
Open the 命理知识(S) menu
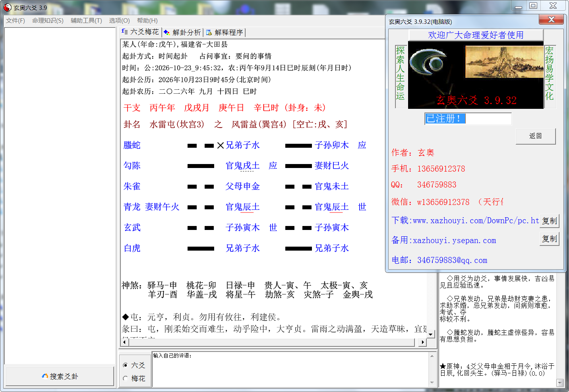pos(48,21)
